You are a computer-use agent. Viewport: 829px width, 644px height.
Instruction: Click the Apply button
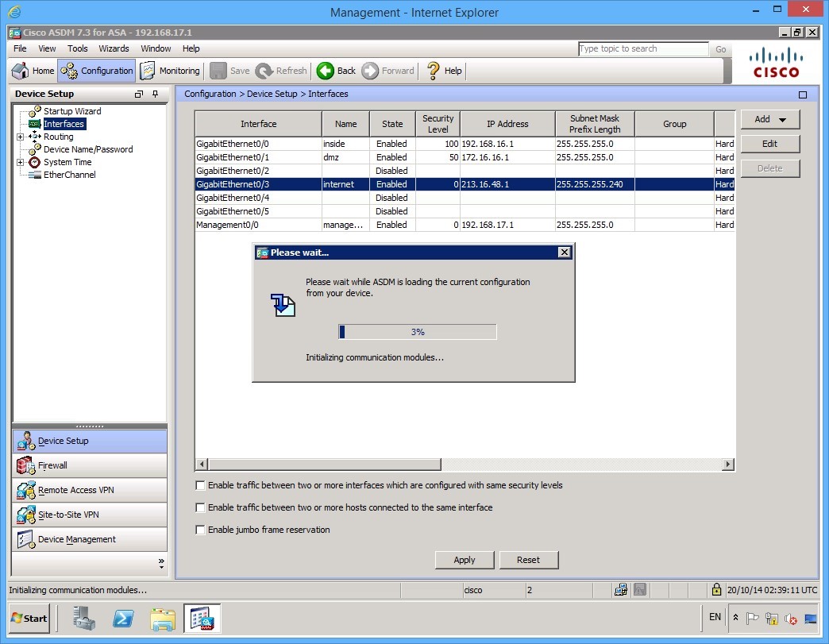(x=465, y=560)
